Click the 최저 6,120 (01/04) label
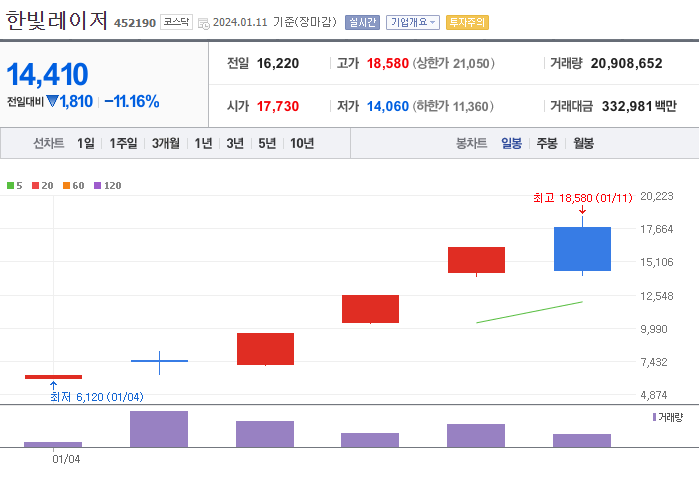 [97, 397]
